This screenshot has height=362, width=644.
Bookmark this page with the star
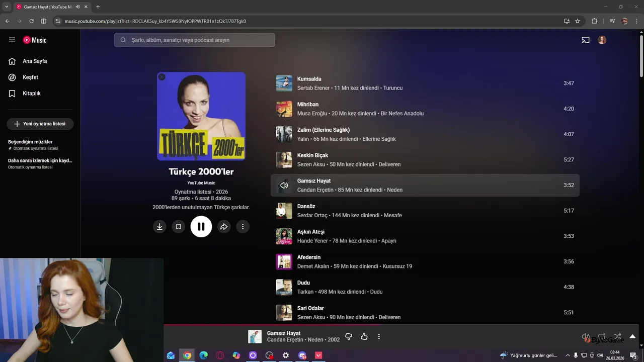(578, 21)
